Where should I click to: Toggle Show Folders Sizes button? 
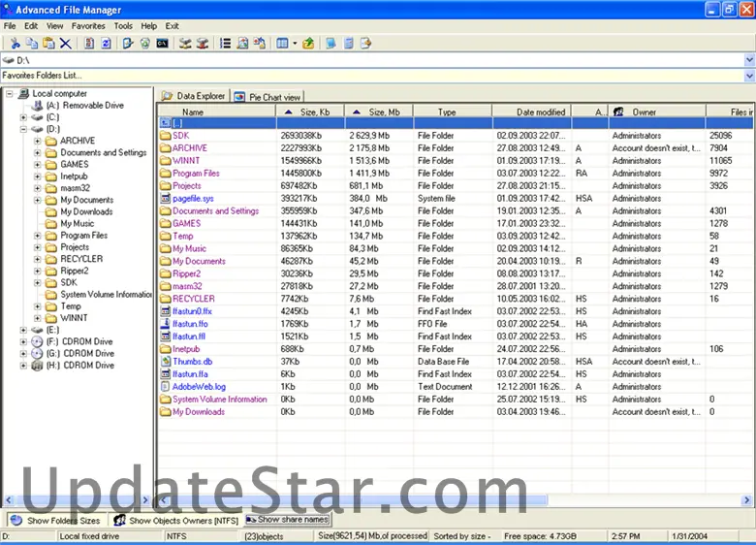pyautogui.click(x=54, y=521)
